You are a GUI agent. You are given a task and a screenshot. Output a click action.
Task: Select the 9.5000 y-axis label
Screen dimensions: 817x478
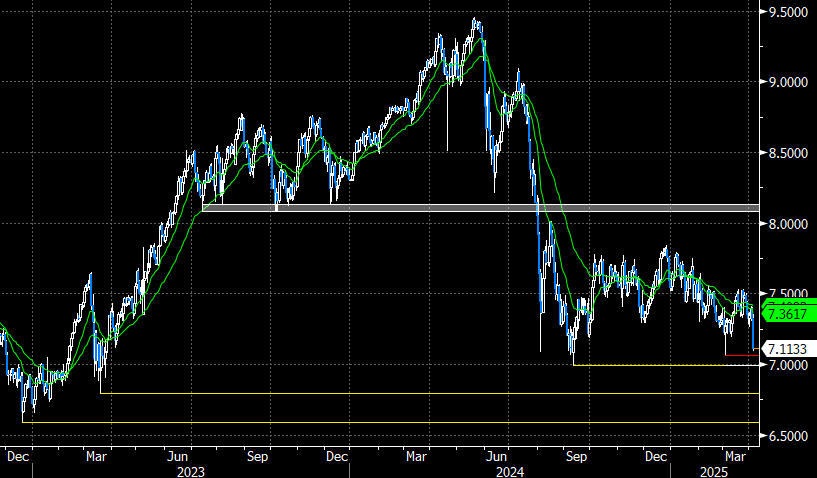(787, 12)
